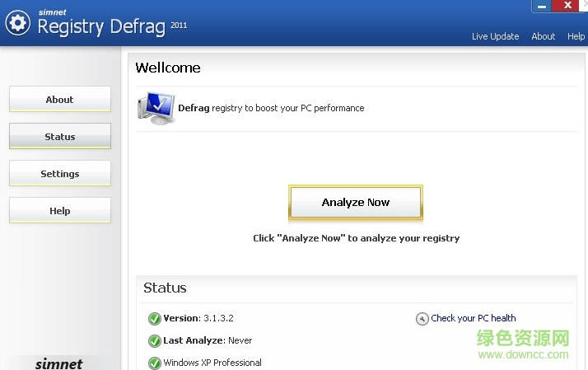This screenshot has width=588, height=370.
Task: Click the Wellcome heading
Action: [x=168, y=68]
